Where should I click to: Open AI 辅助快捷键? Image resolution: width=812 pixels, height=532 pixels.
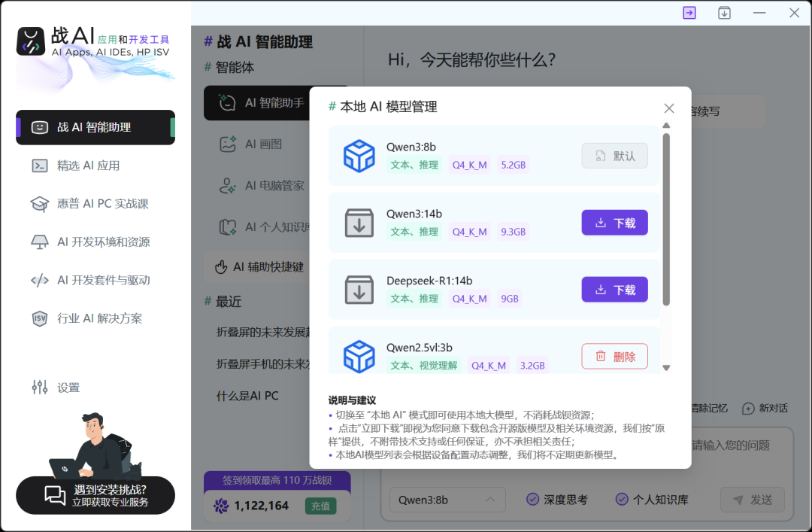(x=257, y=267)
